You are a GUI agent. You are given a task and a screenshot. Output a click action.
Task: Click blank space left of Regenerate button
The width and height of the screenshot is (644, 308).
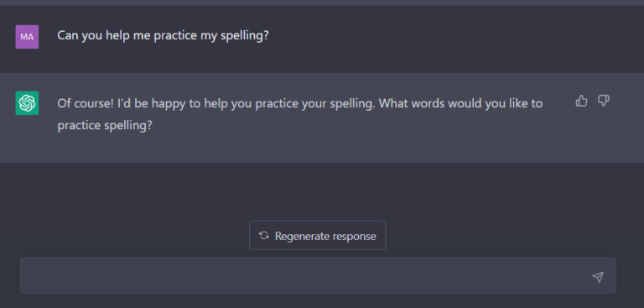(132, 235)
